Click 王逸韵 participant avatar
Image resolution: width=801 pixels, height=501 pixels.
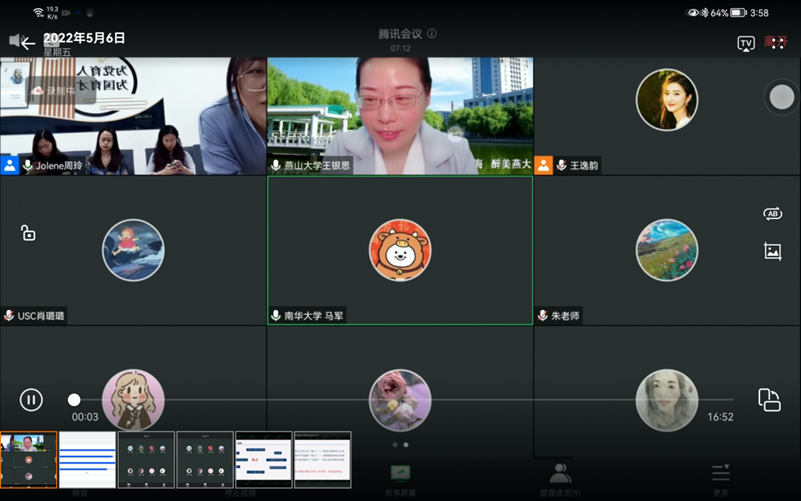667,100
